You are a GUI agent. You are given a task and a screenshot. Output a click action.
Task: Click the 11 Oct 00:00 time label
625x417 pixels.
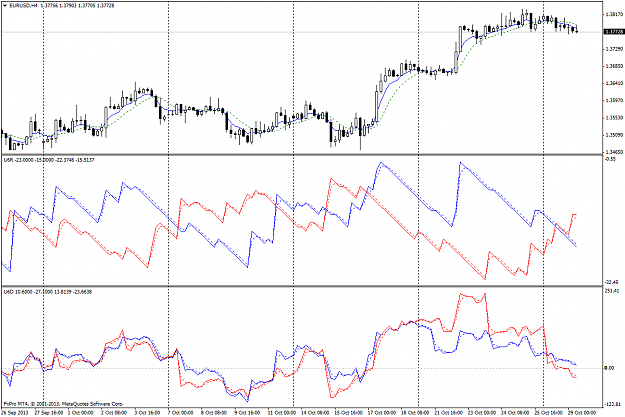[281, 413]
